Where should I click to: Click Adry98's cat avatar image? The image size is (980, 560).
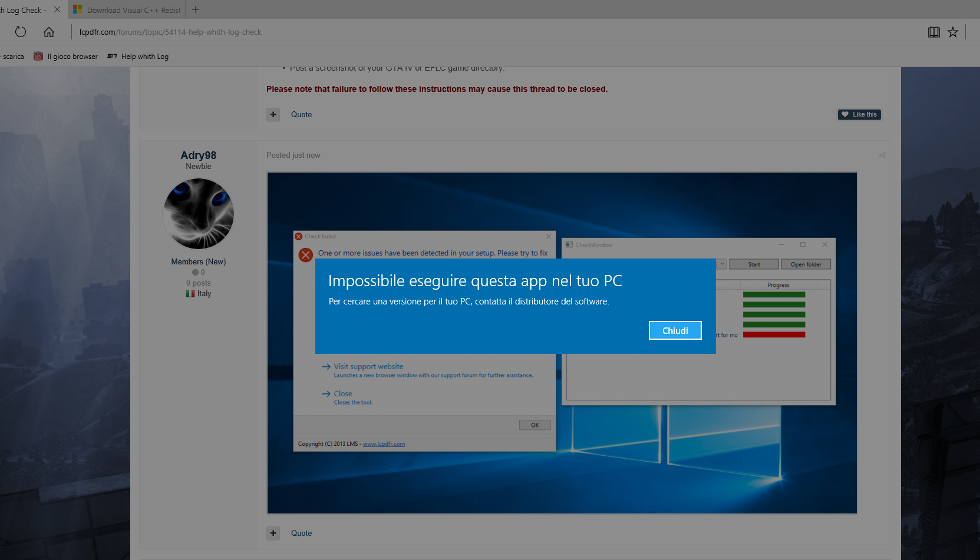coord(199,214)
